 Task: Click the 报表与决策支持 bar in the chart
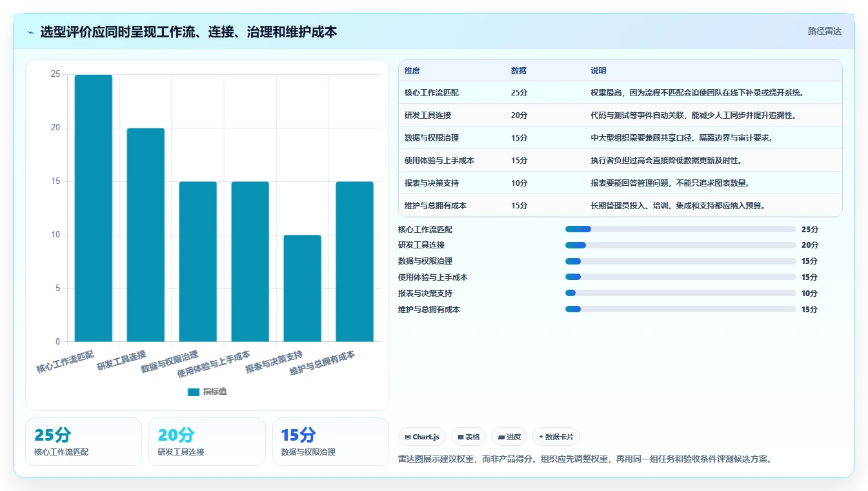click(303, 288)
